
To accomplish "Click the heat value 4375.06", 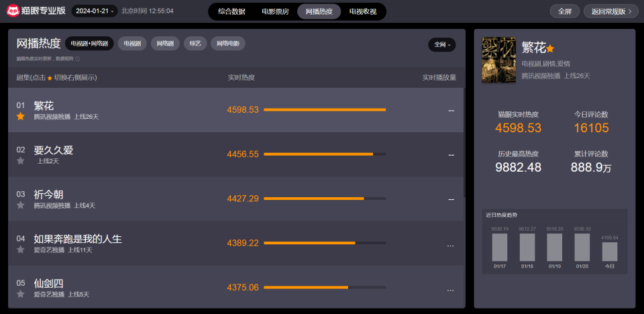I will point(243,287).
